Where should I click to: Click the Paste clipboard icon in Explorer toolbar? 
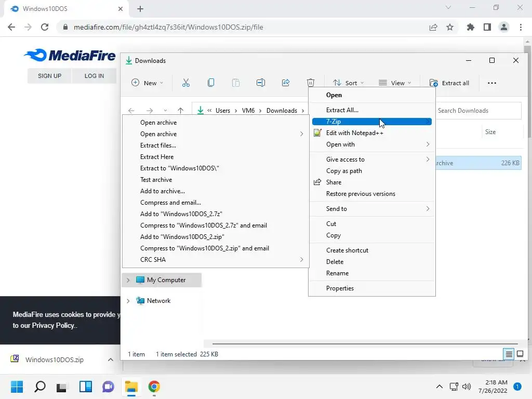click(x=236, y=83)
